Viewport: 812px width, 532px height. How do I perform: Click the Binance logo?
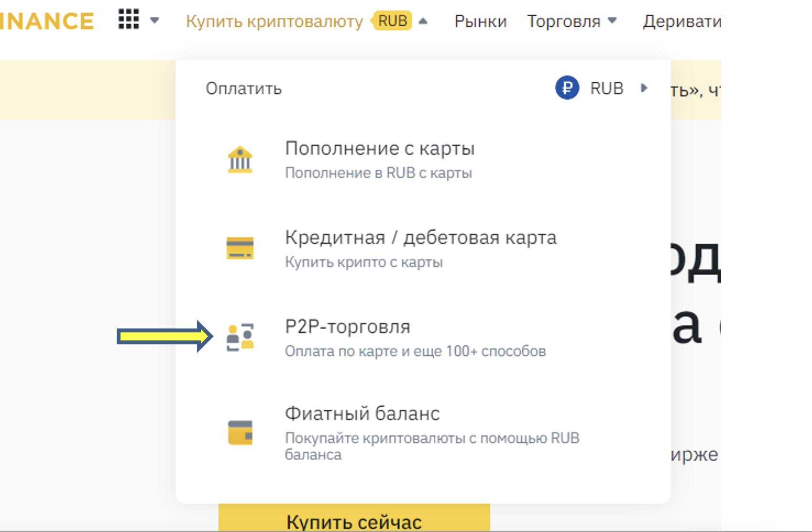(47, 21)
